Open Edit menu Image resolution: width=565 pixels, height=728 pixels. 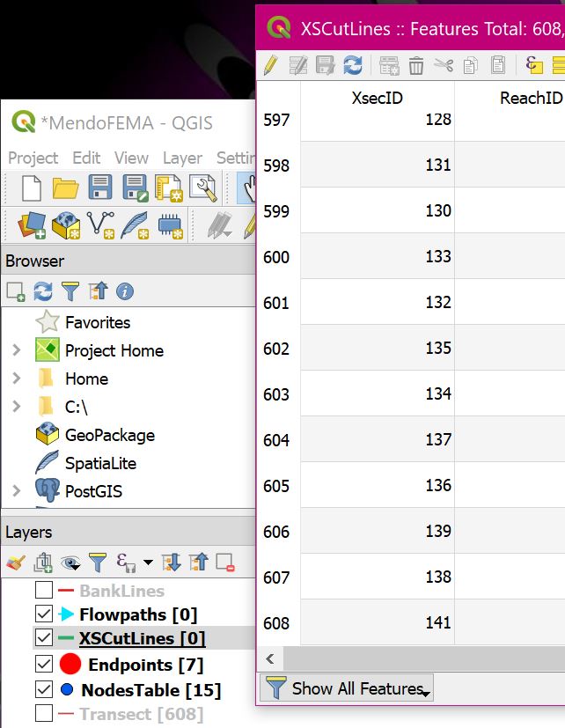[86, 158]
